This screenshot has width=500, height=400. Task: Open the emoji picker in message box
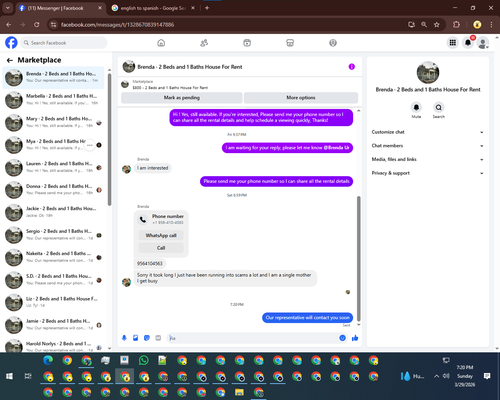pos(342,338)
